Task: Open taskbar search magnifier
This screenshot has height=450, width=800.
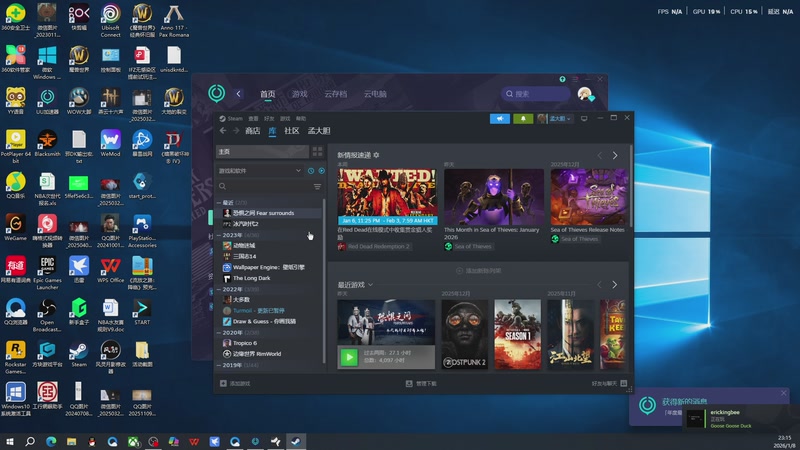Action: point(30,441)
